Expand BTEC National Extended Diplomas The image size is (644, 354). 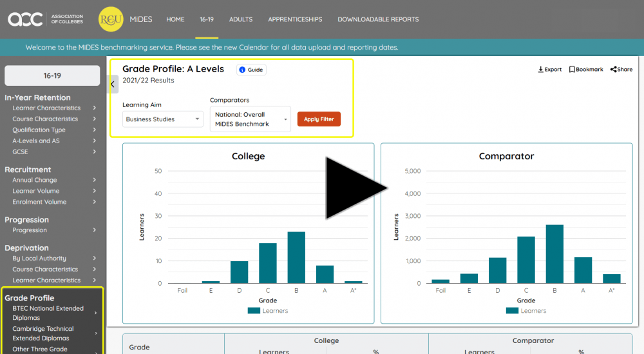coord(52,313)
